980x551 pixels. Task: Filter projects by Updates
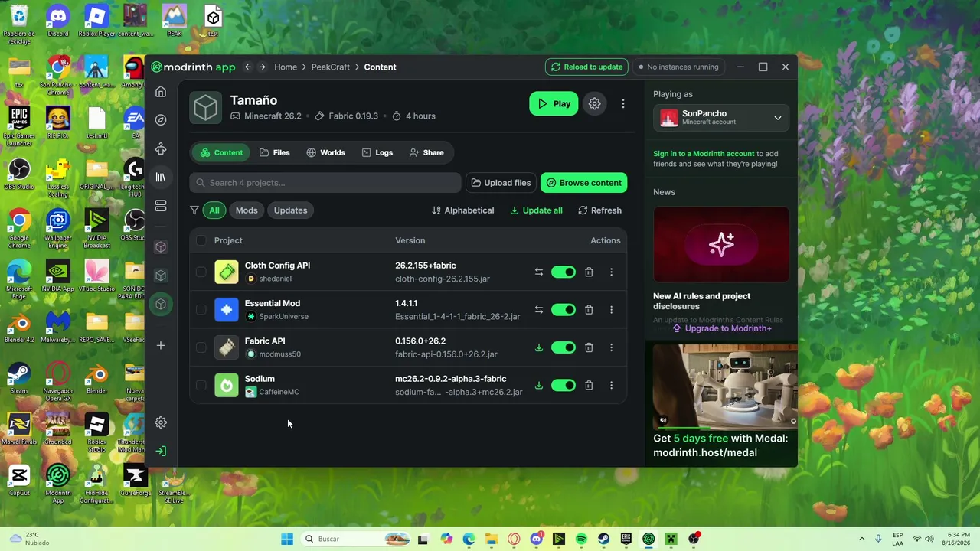290,210
